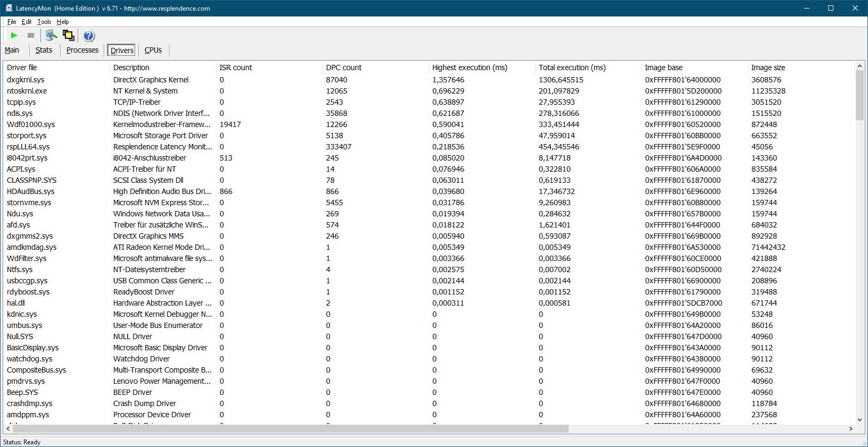Click the image size value 71442432

pyautogui.click(x=769, y=247)
